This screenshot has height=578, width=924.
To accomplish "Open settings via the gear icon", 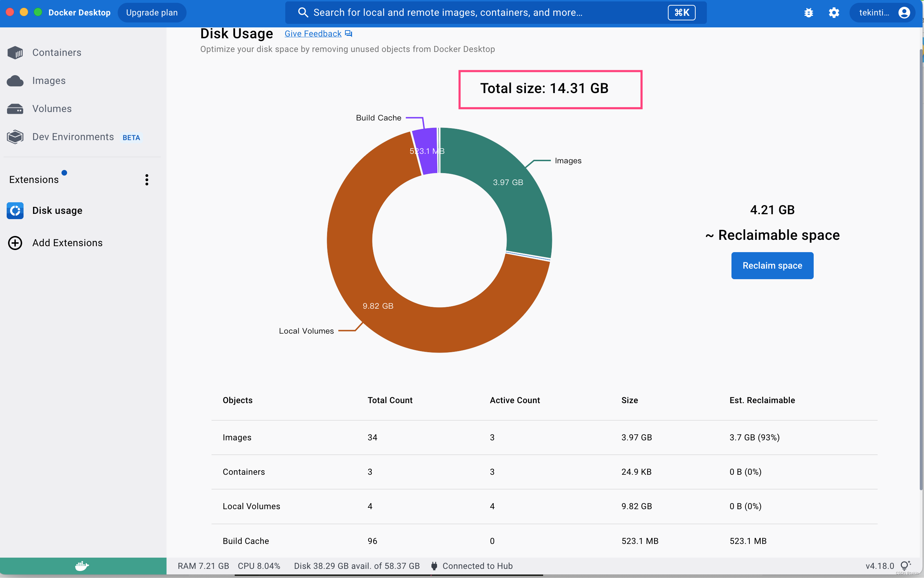I will tap(834, 13).
